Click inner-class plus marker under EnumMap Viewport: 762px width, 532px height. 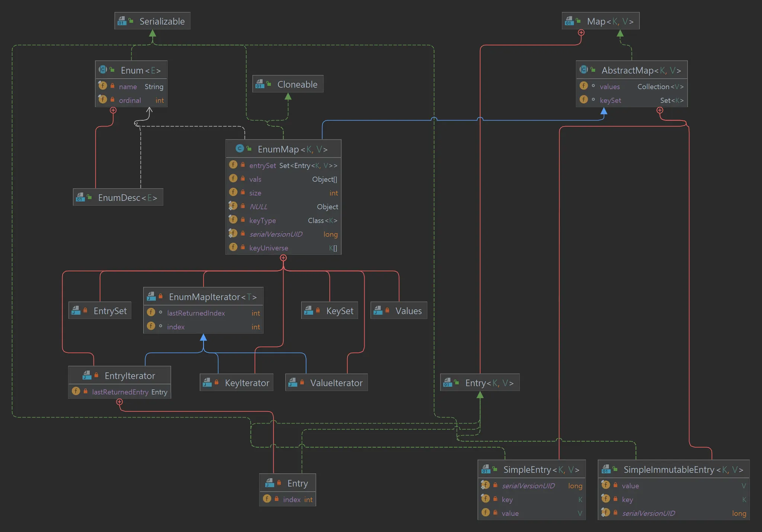284,258
